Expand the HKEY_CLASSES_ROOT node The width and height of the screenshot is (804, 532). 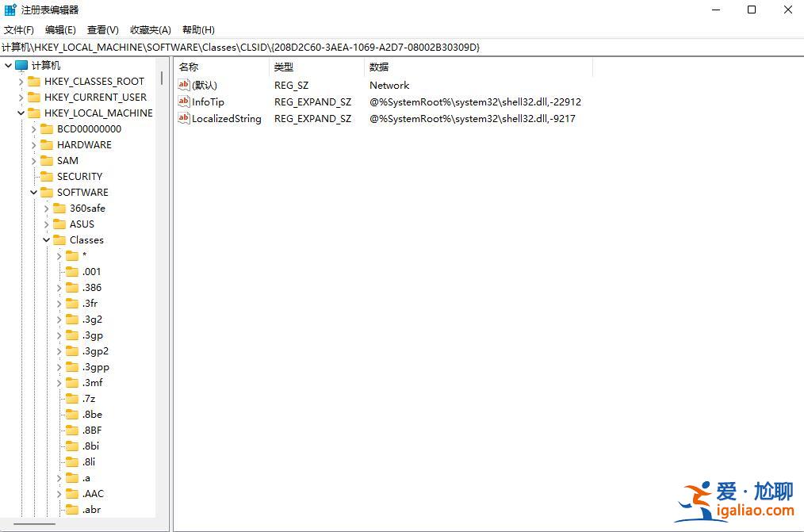click(x=21, y=81)
